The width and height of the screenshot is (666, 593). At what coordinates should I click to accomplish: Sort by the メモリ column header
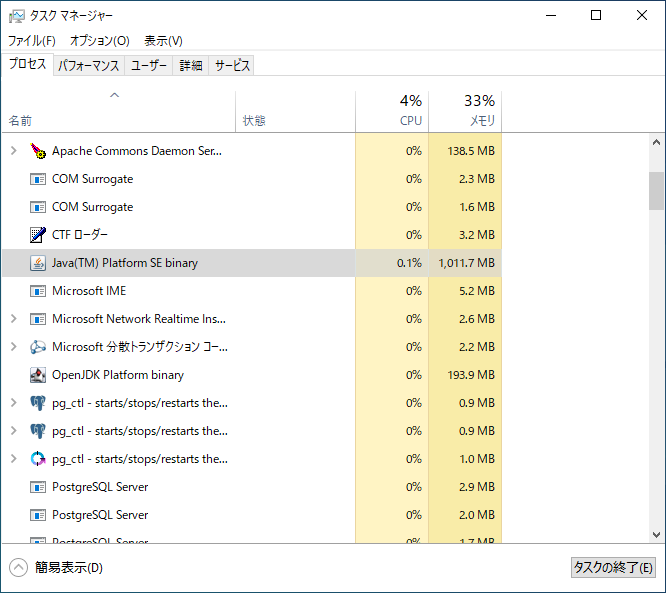(465, 111)
